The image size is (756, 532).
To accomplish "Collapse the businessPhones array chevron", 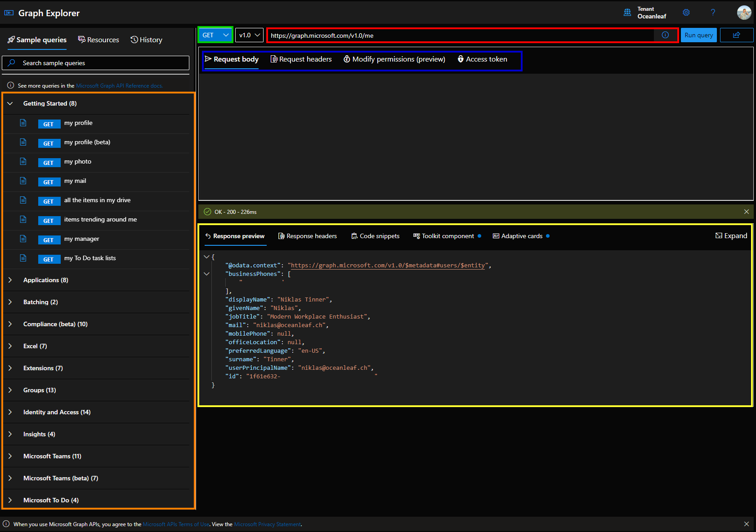I will 206,274.
